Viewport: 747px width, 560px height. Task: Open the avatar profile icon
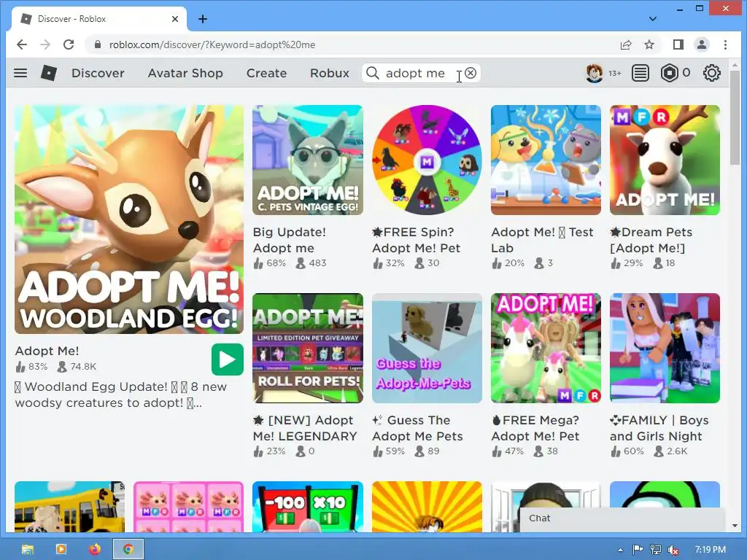coord(594,73)
